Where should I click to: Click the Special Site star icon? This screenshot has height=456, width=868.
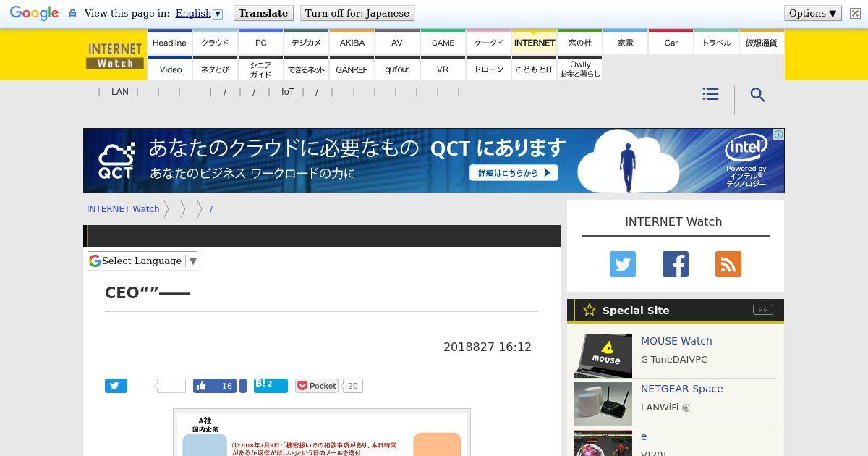[x=590, y=310]
